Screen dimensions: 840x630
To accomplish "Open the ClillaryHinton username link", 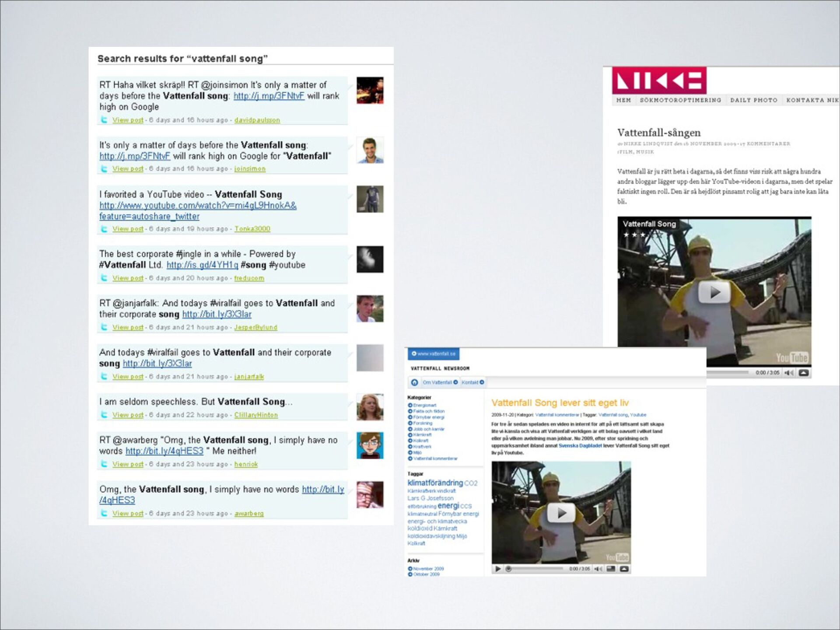I will (256, 415).
